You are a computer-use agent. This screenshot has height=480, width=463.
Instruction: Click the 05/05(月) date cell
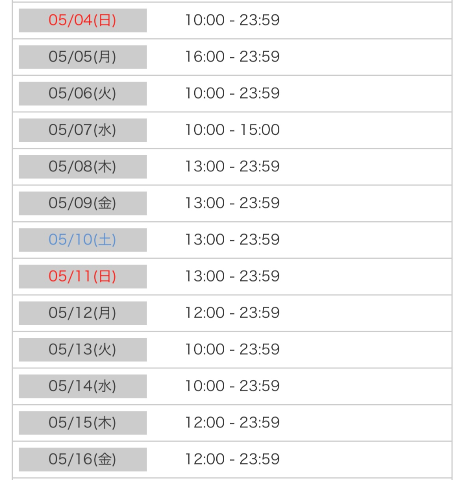coord(83,57)
